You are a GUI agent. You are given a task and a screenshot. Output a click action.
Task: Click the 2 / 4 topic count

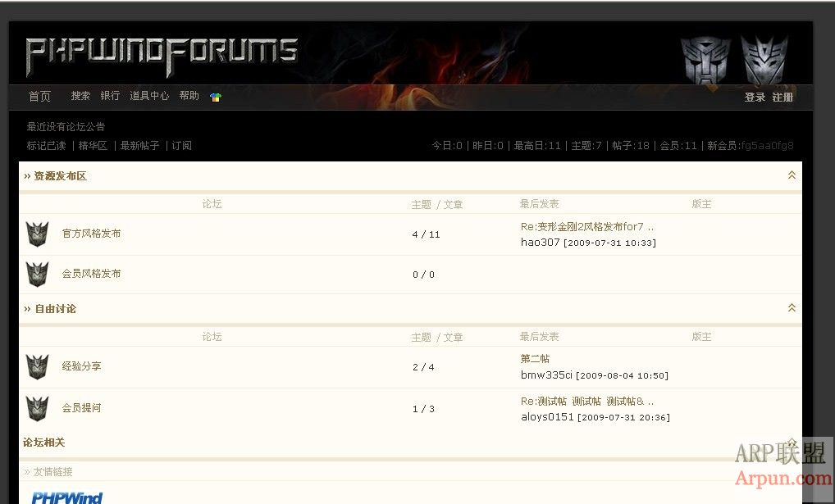click(x=423, y=367)
